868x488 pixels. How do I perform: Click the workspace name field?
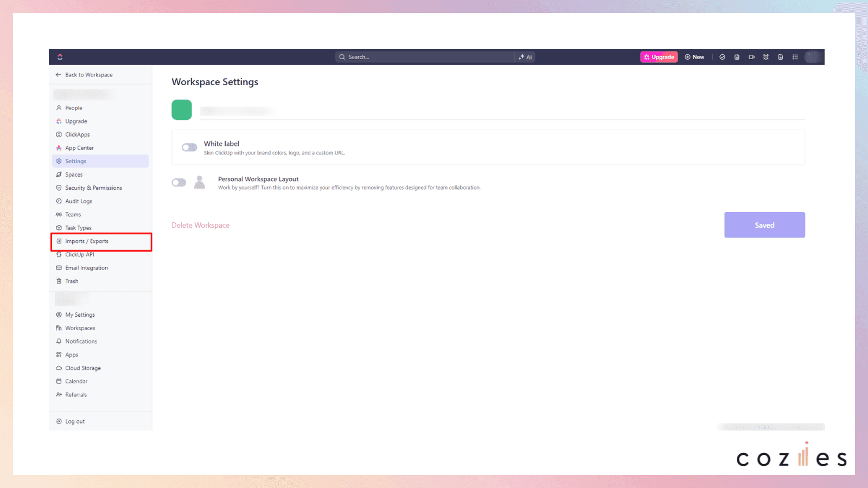(x=502, y=111)
